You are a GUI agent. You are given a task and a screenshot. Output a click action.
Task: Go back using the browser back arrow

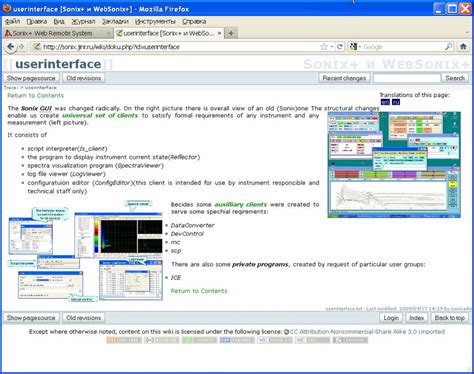tap(11, 47)
